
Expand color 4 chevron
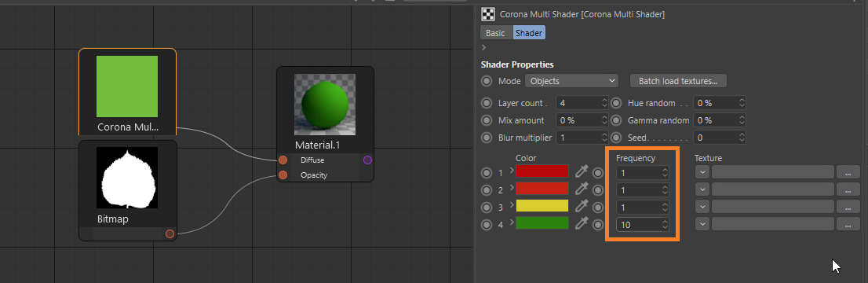[x=512, y=222]
